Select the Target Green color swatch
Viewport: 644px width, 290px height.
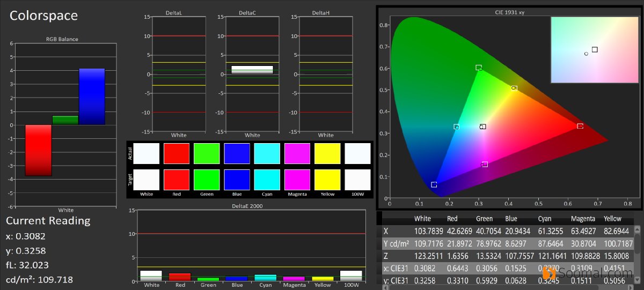coord(207,180)
